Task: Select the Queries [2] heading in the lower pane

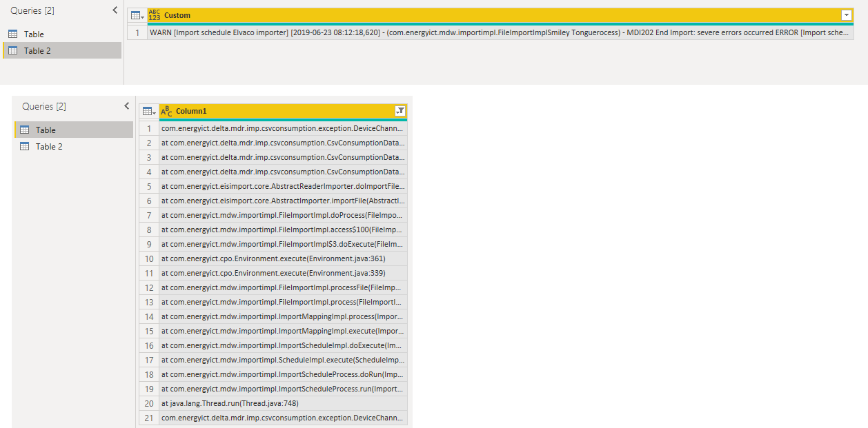Action: point(46,106)
